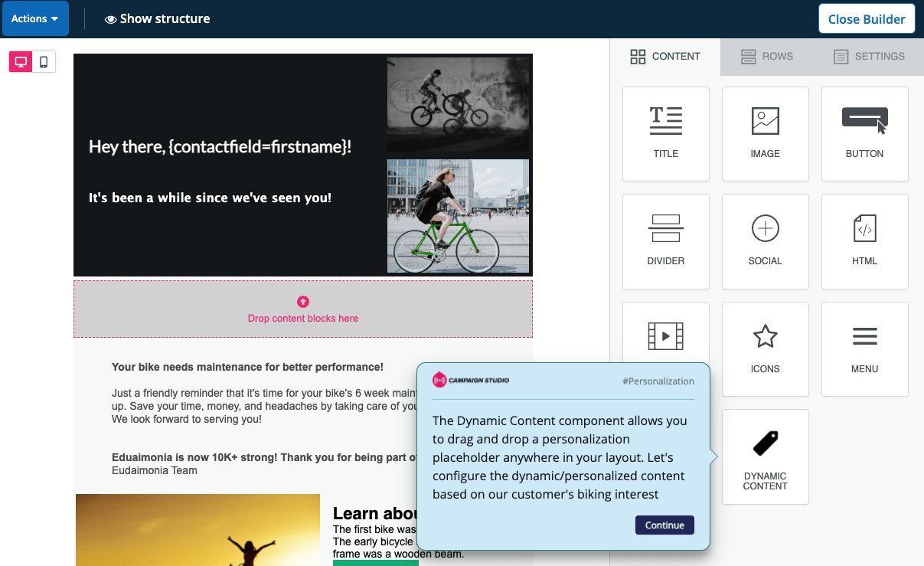The width and height of the screenshot is (924, 566).
Task: Click the green bicycle rider image
Action: coord(458,216)
